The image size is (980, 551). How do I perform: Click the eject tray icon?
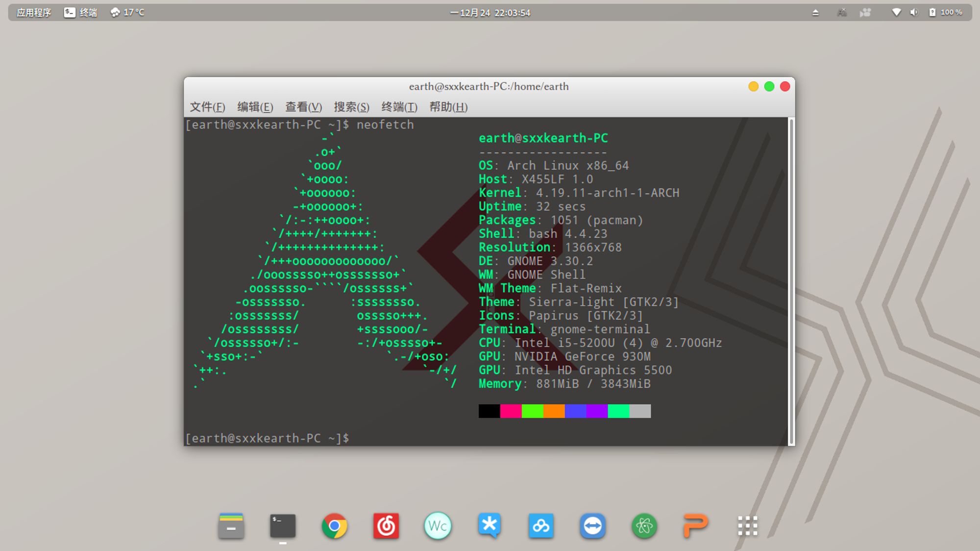tap(815, 12)
